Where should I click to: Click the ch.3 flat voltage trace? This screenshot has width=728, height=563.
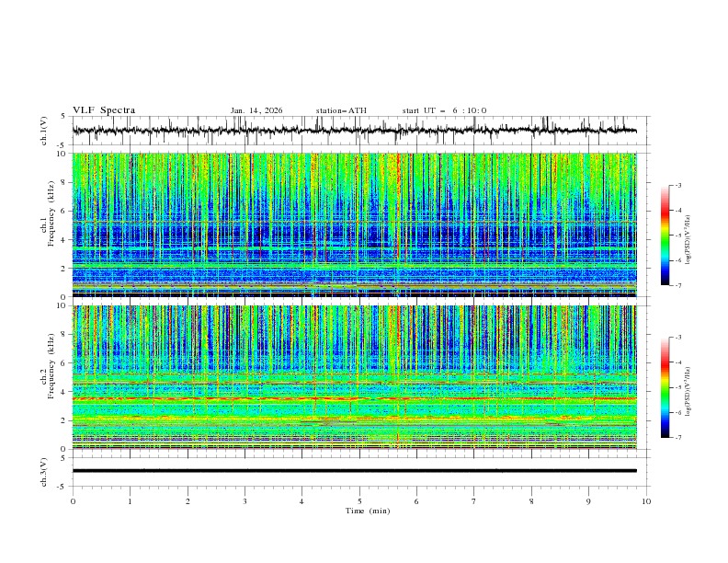pos(354,471)
